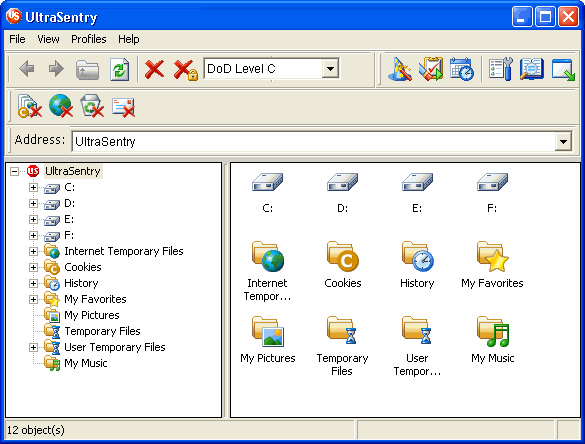
Task: Select the Cookies label in the tree
Action: coord(83,268)
